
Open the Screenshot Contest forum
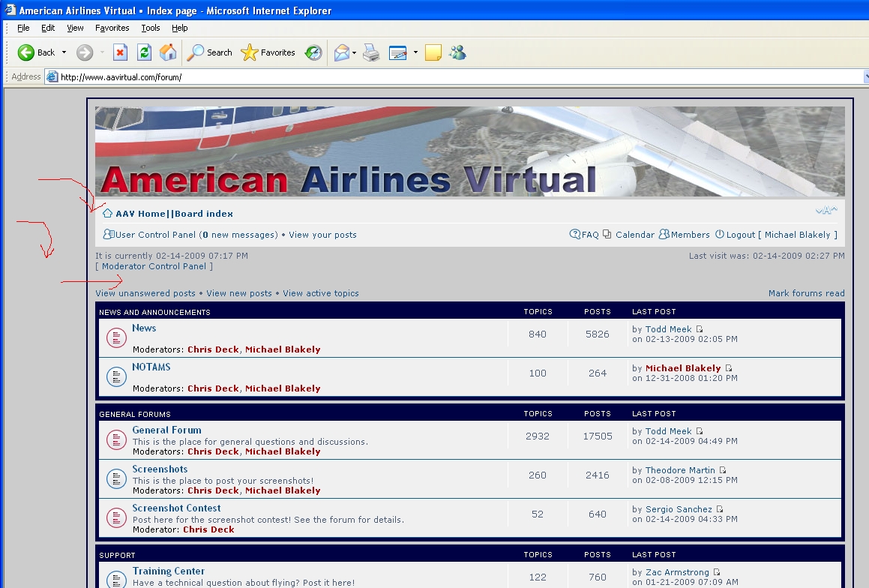pyautogui.click(x=176, y=508)
